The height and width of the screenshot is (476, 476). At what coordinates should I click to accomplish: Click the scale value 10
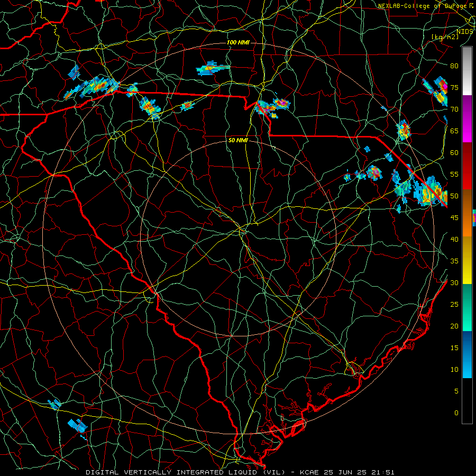click(x=454, y=370)
